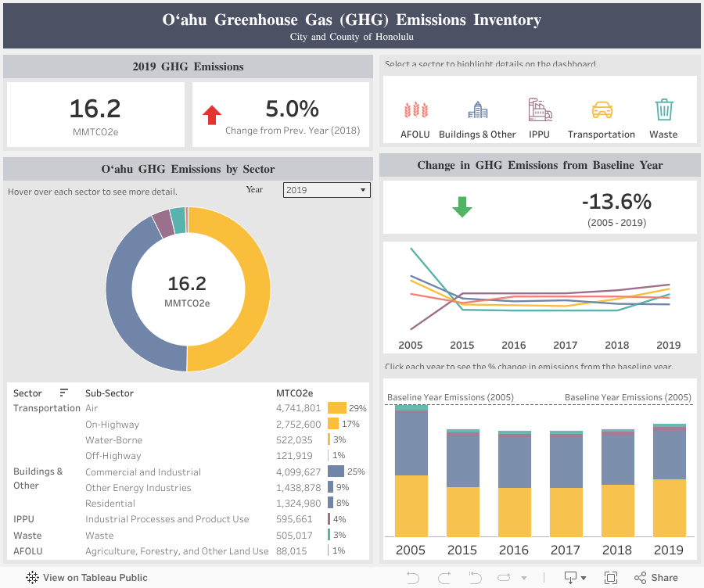
Task: Select the 2019 bar chart year label
Action: click(x=668, y=550)
